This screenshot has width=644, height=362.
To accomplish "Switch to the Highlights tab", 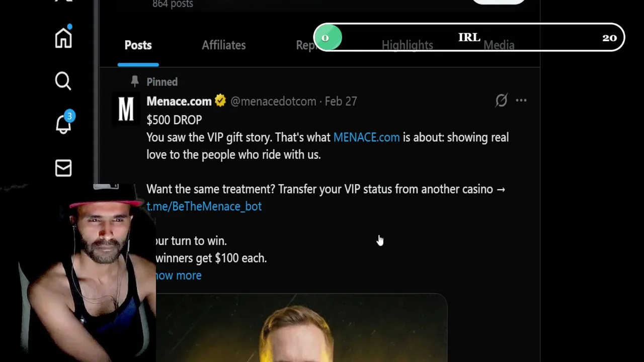I will point(407,45).
